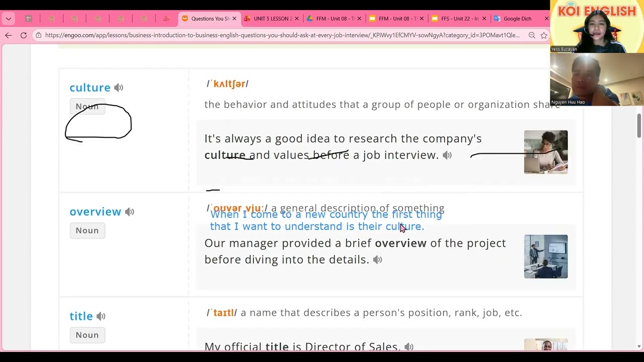Open FFM - Unit 08 tab with Drive icon
Screen dimensions: 644x362
point(334,19)
